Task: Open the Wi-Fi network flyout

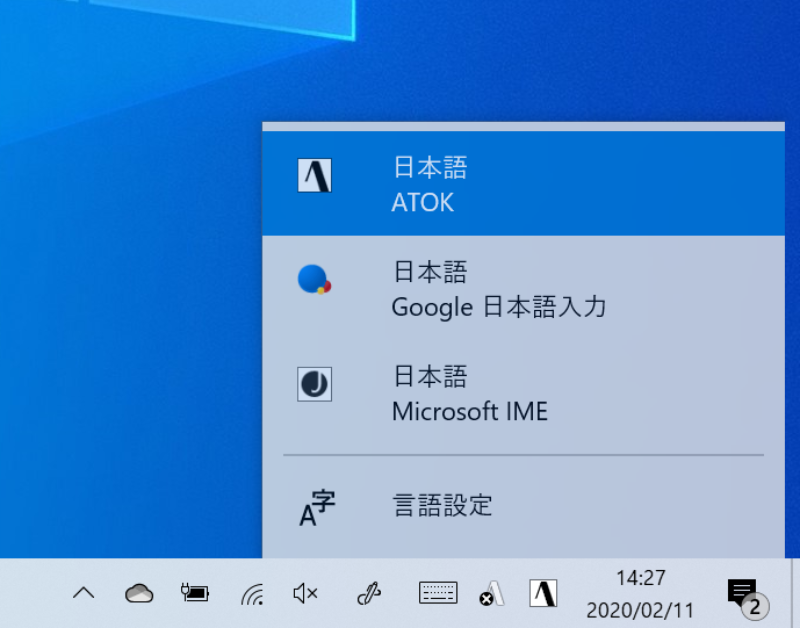Action: click(x=251, y=594)
